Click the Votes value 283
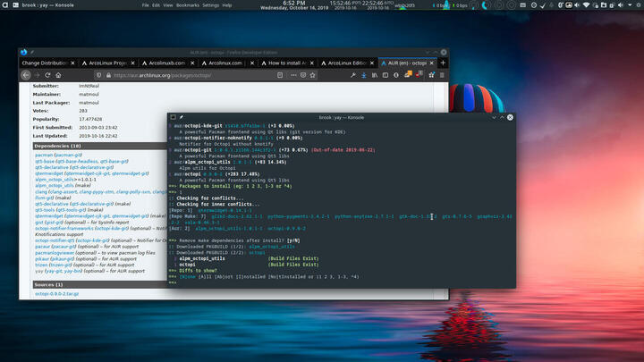644x362 pixels. (83, 111)
